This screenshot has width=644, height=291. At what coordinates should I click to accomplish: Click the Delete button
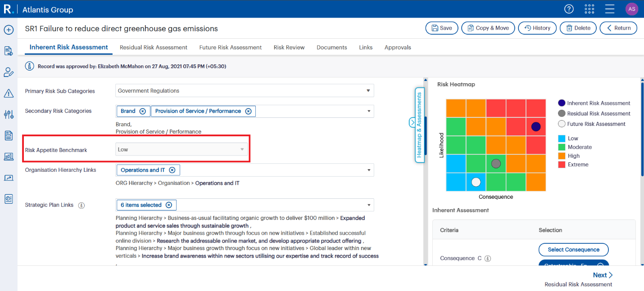tap(578, 28)
